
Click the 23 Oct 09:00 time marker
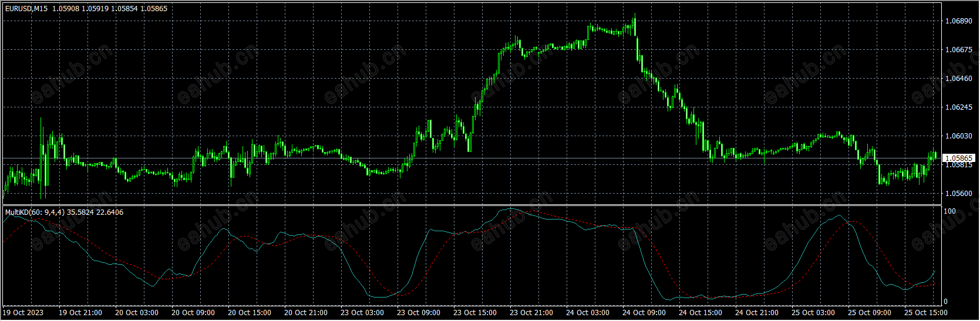point(419,313)
